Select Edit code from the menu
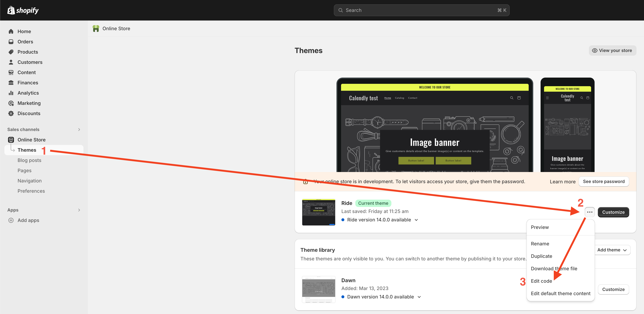The image size is (644, 314). 541,281
